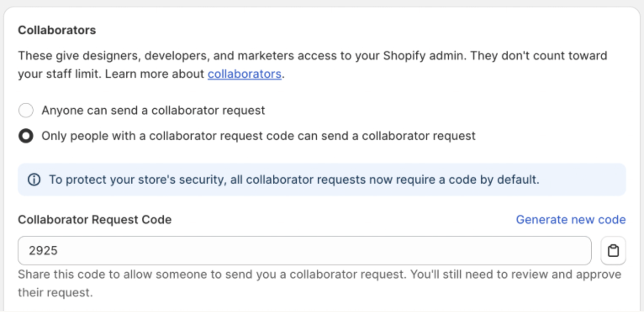Open the 'collaborators' help link
Viewport: 644px width, 312px height.
pos(244,74)
